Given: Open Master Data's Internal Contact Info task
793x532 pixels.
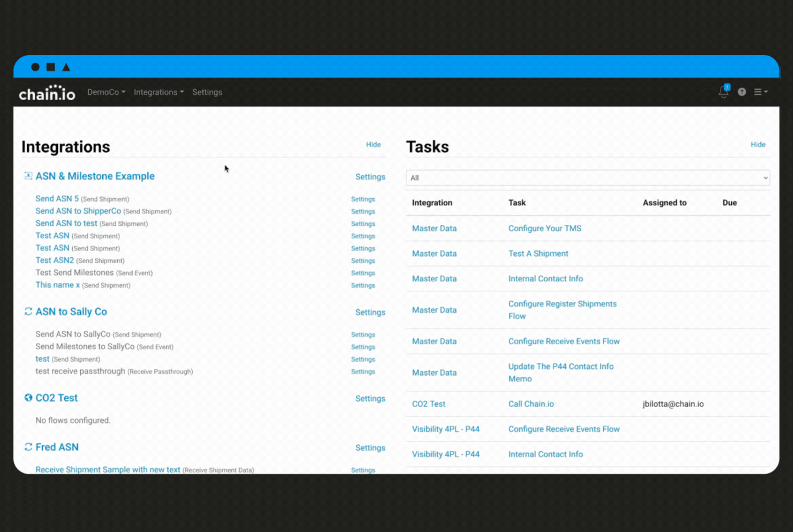Looking at the screenshot, I should [545, 279].
